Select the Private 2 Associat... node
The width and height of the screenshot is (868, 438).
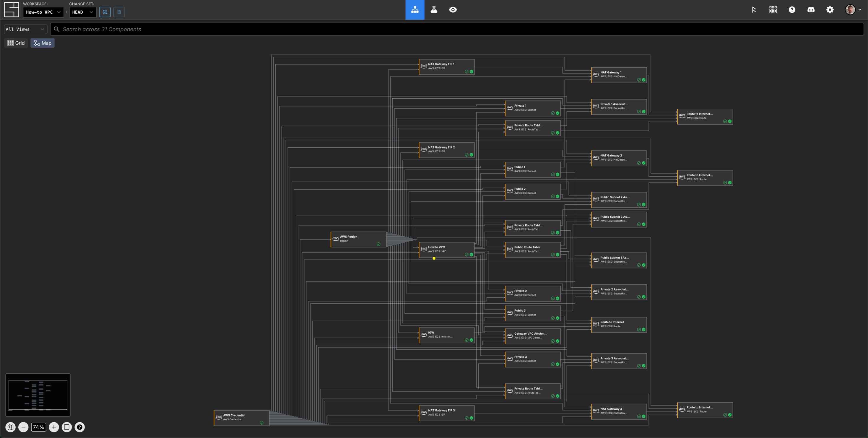[x=619, y=292]
